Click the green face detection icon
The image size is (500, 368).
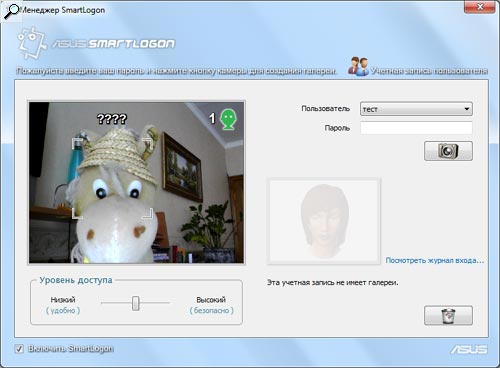point(228,119)
